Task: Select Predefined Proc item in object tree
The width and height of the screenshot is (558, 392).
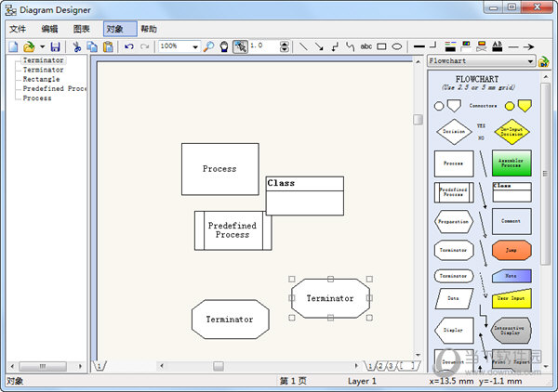Action: tap(55, 88)
